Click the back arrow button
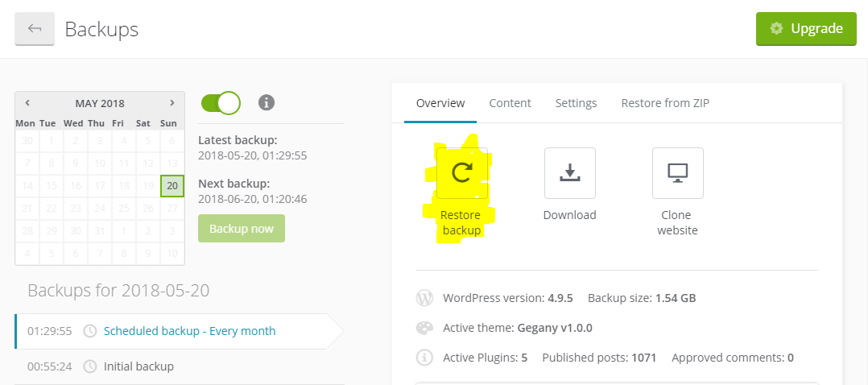868x385 pixels. [x=35, y=29]
